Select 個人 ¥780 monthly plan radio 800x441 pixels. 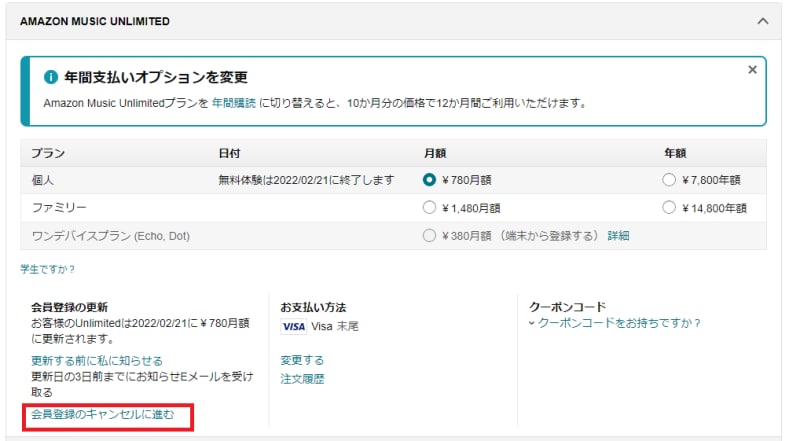click(x=430, y=180)
